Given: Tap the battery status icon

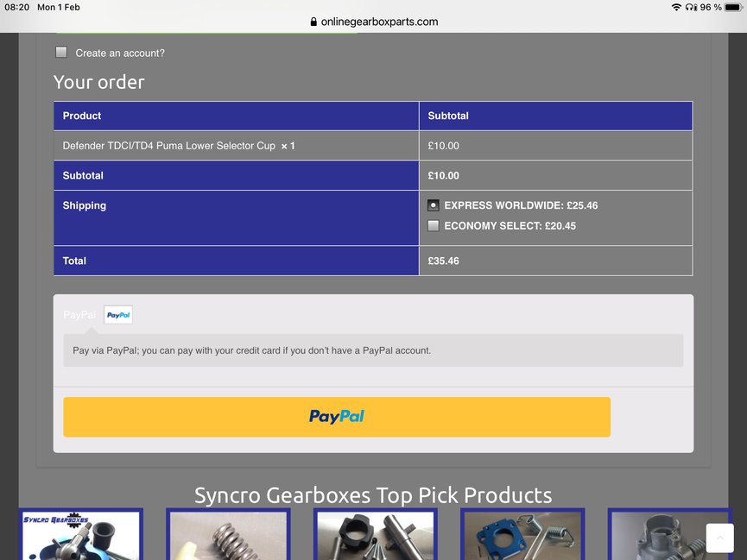Looking at the screenshot, I should tap(734, 7).
